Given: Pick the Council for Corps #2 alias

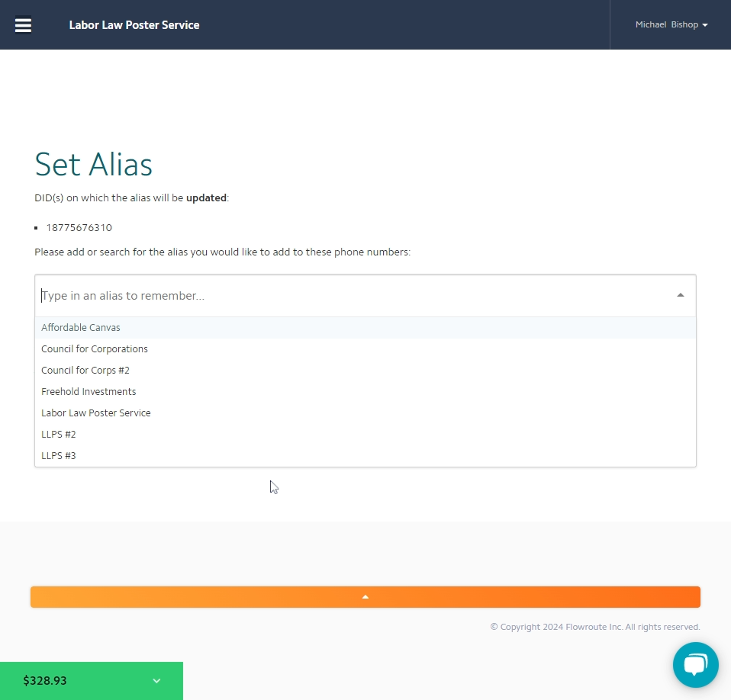Looking at the screenshot, I should click(85, 371).
